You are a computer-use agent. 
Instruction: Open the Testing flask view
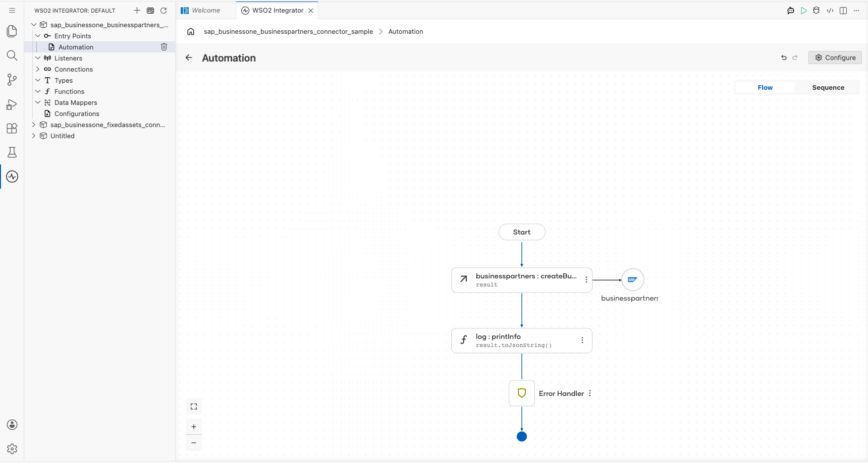pyautogui.click(x=12, y=152)
